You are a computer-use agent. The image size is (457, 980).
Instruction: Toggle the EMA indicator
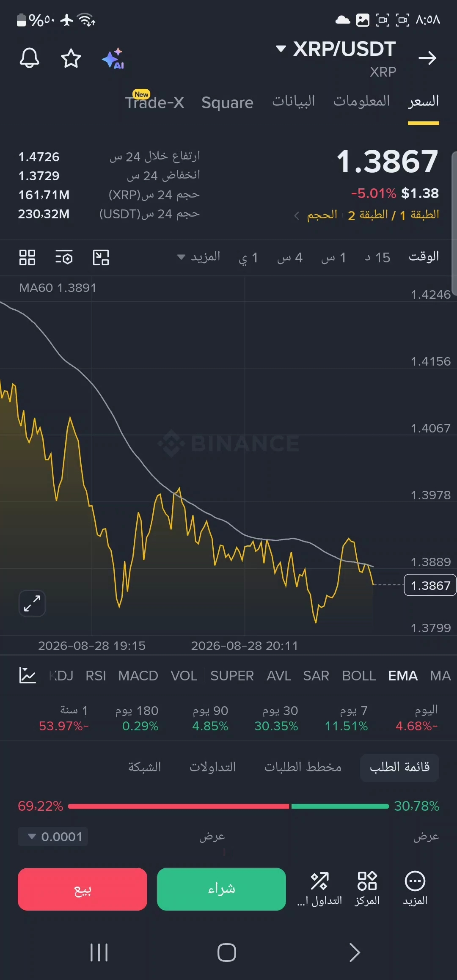pyautogui.click(x=403, y=676)
